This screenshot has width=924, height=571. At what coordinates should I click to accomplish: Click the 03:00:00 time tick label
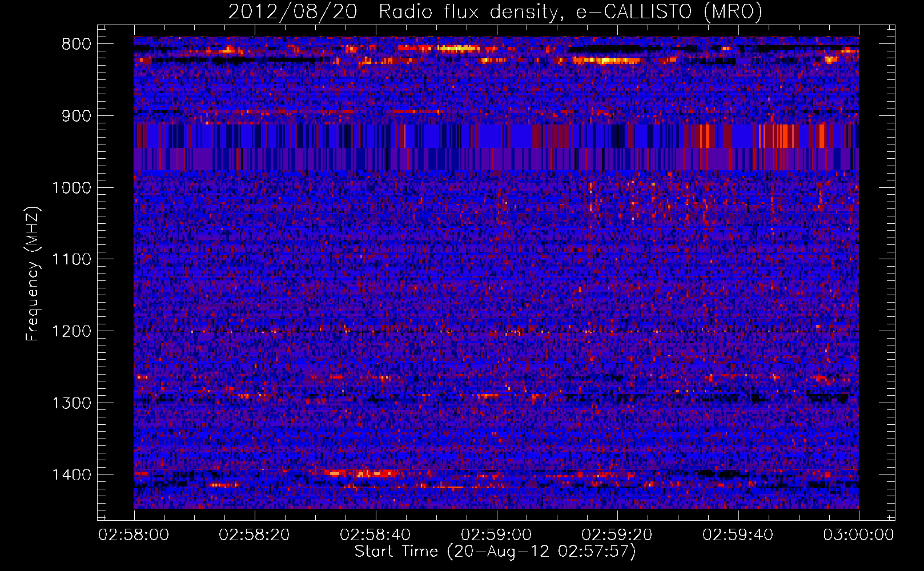[858, 535]
